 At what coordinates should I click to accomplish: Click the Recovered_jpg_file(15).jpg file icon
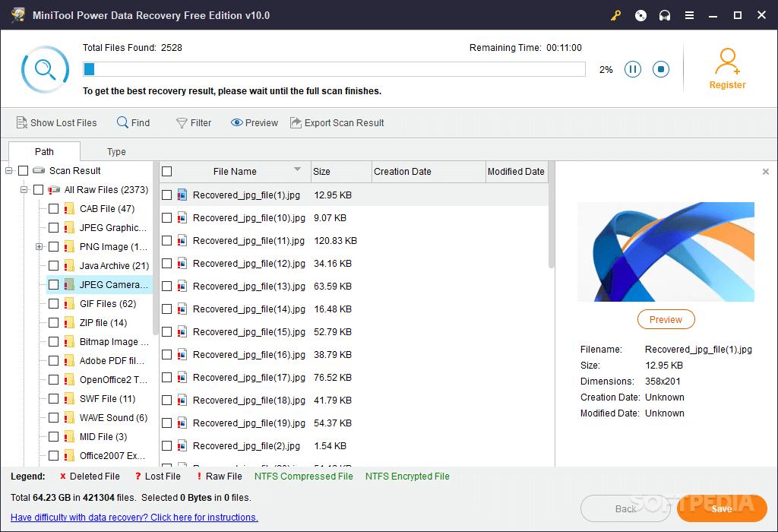(182, 331)
